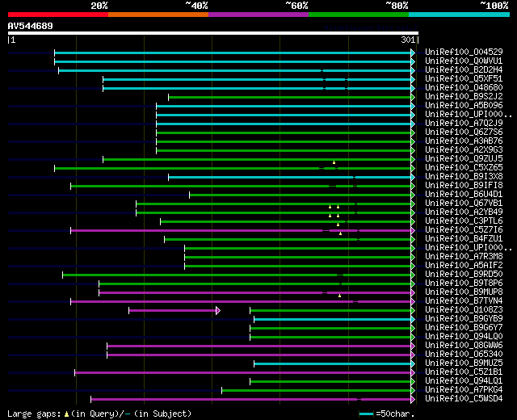Select the UniRef100_C5WSD4 label

point(464,399)
